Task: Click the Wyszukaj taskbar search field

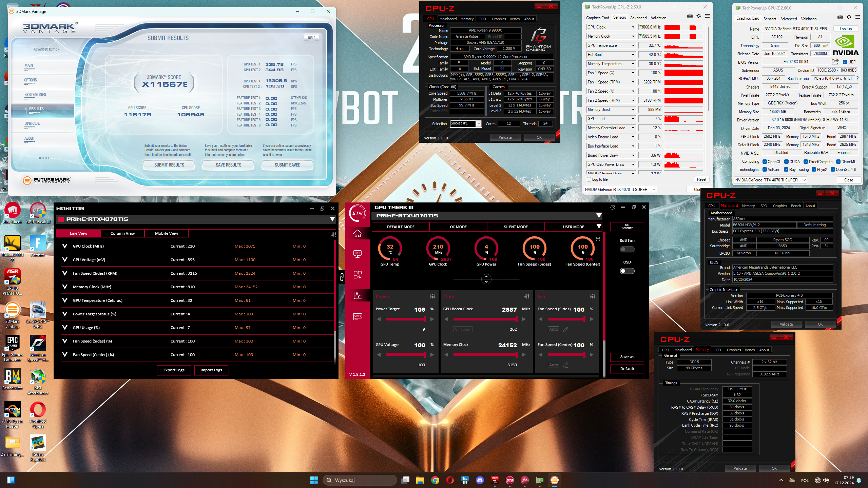Action: click(360, 480)
